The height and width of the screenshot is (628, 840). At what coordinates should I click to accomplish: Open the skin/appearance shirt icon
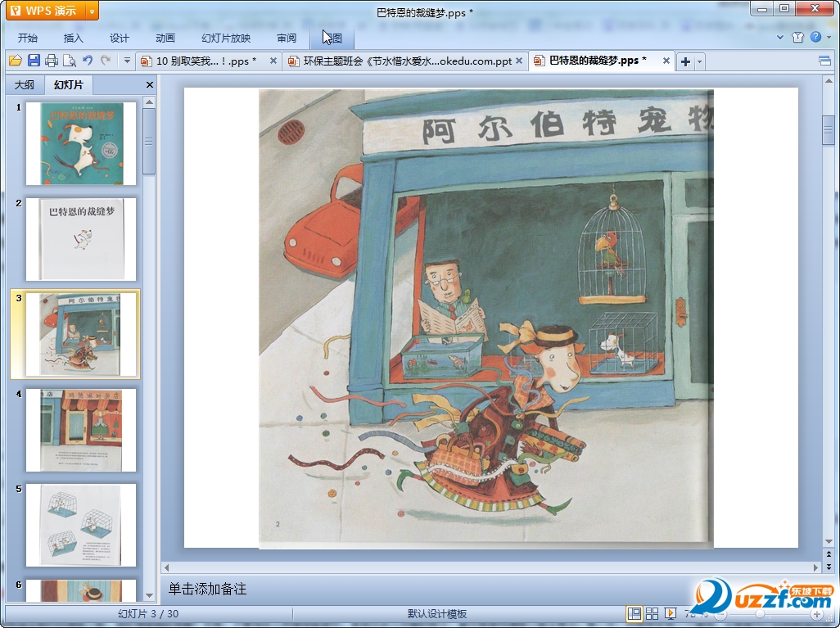click(x=797, y=37)
